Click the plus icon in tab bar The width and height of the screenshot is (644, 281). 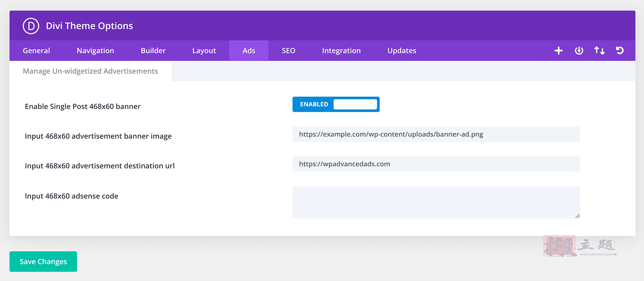[559, 51]
